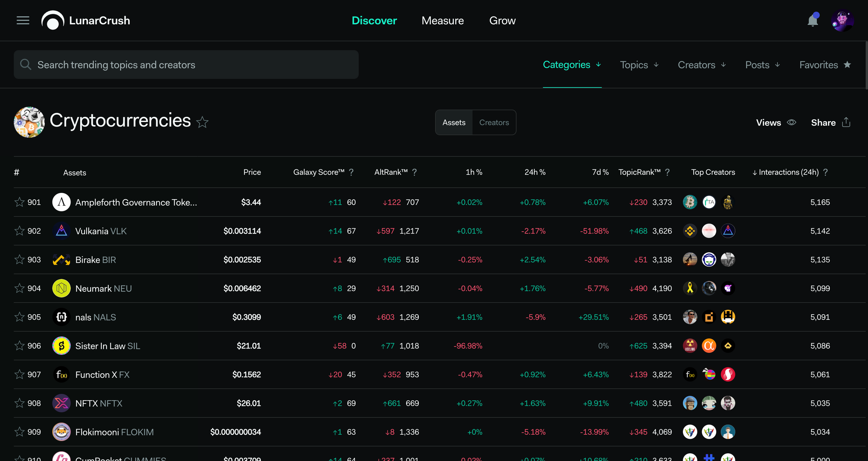Open the user profile avatar
Screen dimensions: 868x461
(x=842, y=20)
